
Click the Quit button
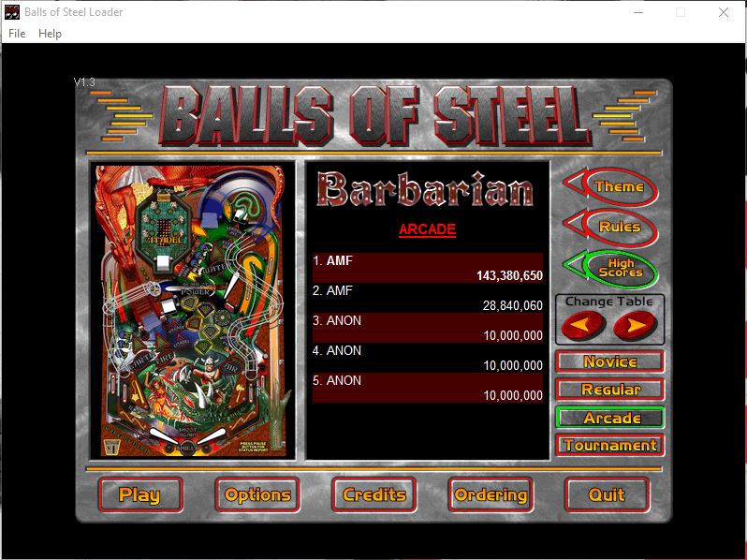coord(607,495)
